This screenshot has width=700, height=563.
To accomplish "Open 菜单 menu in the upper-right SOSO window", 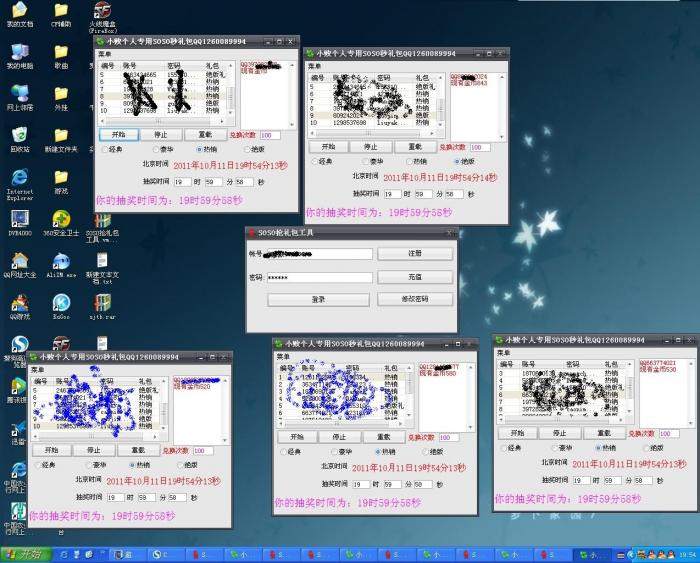I will click(314, 66).
